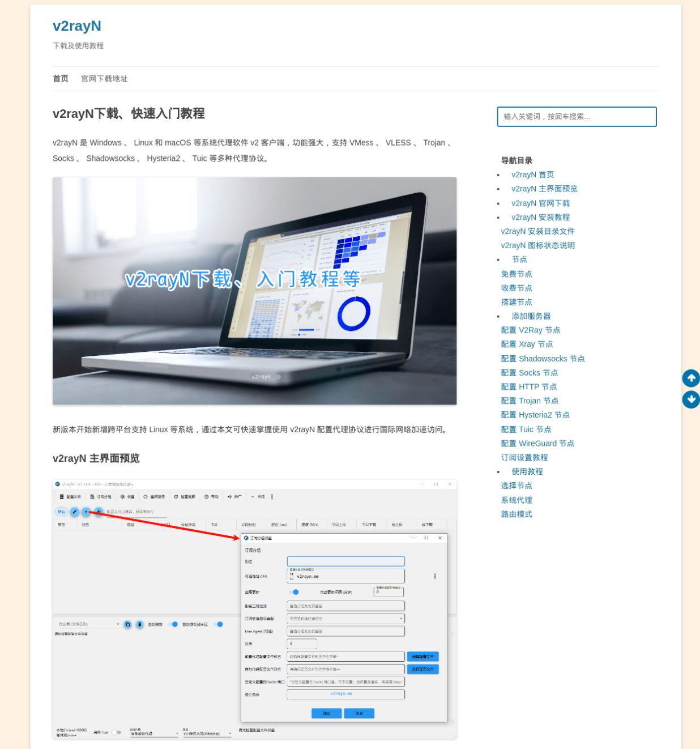Open the 搭建节点 link
The width and height of the screenshot is (700, 749).
coord(517,302)
